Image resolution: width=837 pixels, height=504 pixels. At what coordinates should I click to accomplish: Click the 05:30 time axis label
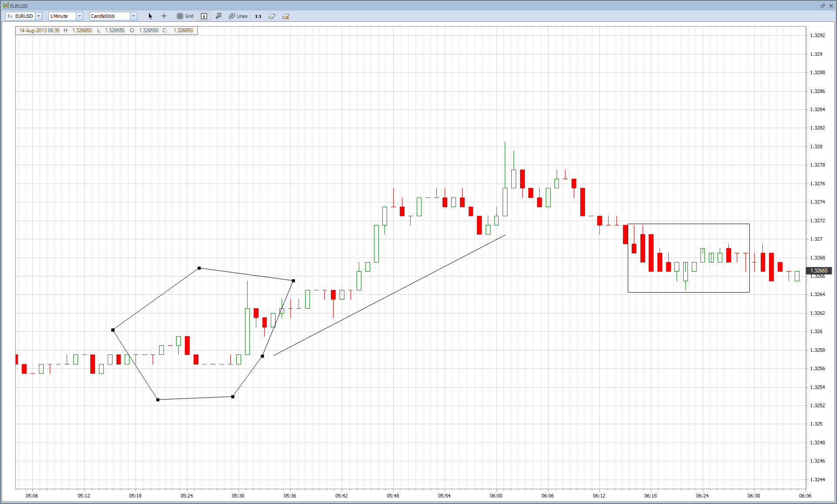238,496
